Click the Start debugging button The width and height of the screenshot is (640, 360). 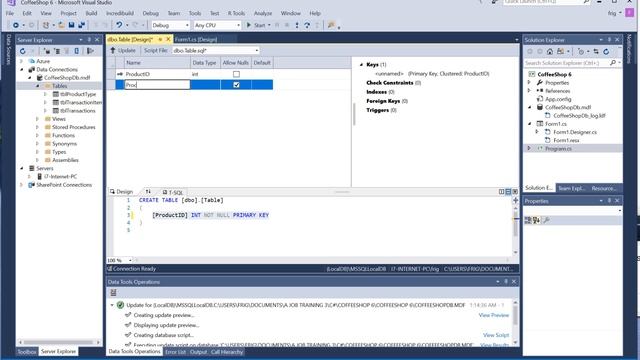coord(258,25)
